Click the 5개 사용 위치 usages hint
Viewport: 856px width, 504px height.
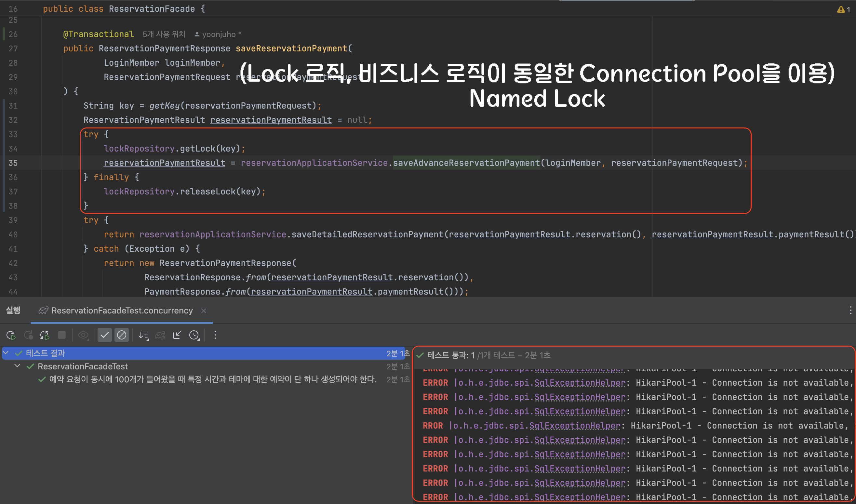tap(164, 34)
